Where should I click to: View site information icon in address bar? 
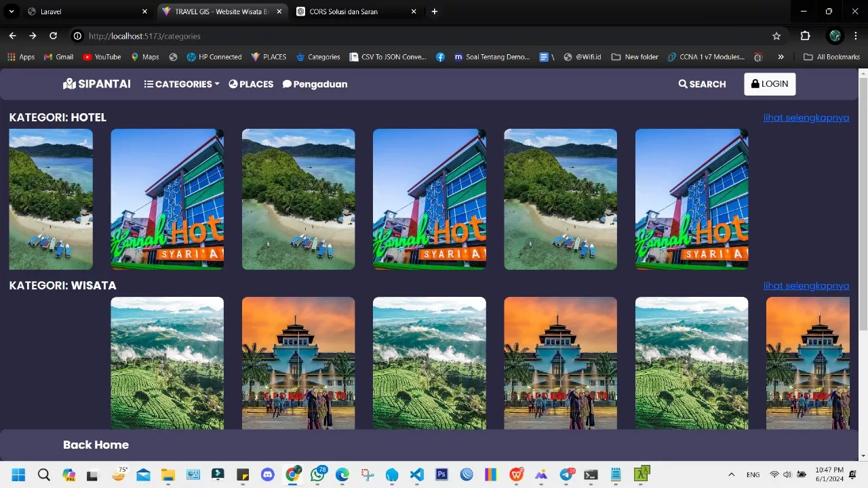pyautogui.click(x=77, y=36)
